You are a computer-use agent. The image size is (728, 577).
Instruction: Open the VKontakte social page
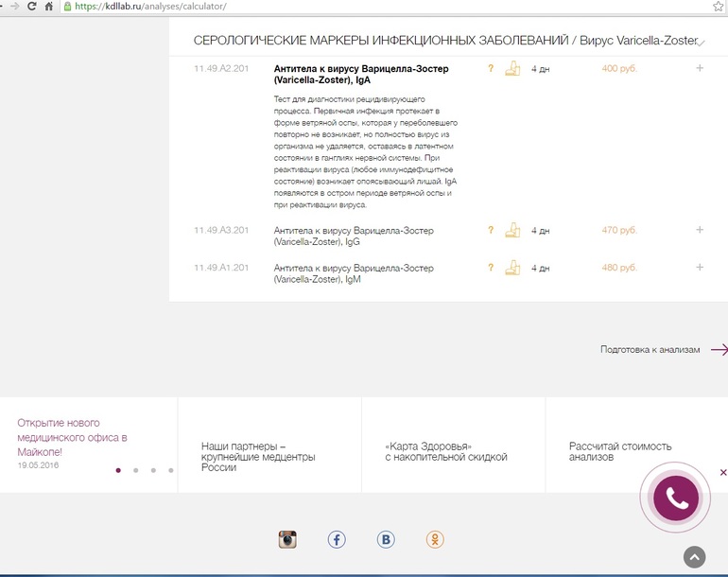coord(386,539)
